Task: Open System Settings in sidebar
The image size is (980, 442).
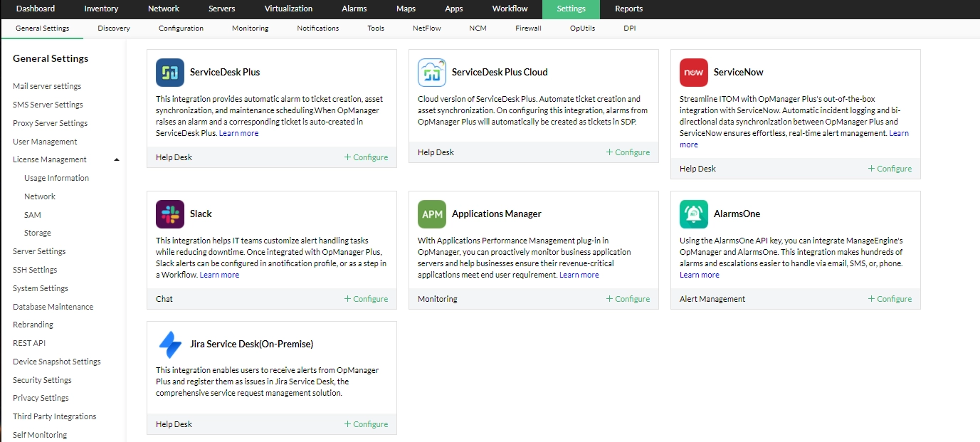Action: click(x=41, y=288)
